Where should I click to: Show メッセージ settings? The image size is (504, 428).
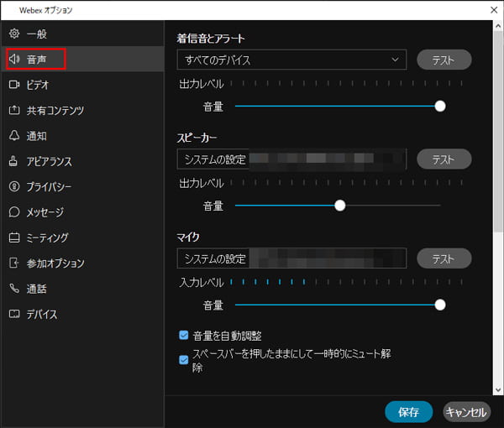point(82,212)
